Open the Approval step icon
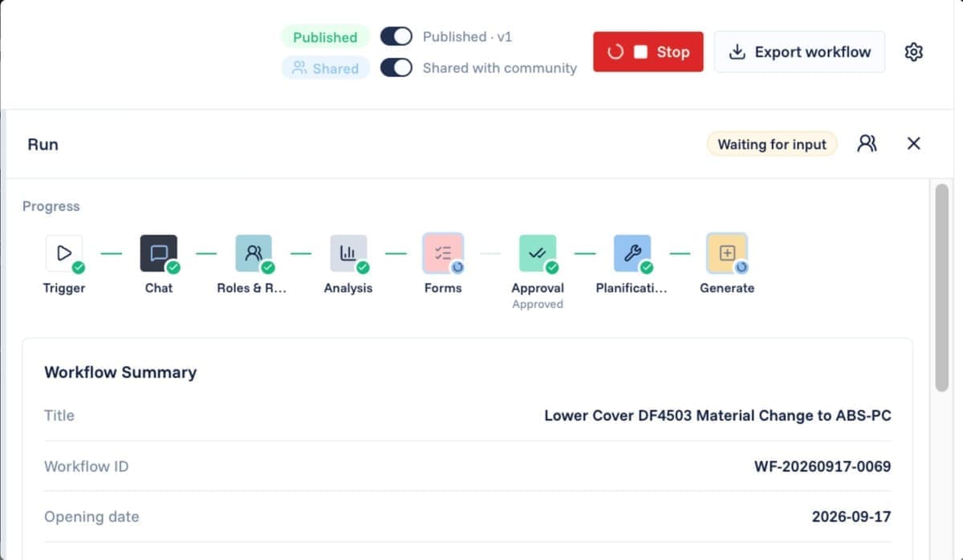 538,254
